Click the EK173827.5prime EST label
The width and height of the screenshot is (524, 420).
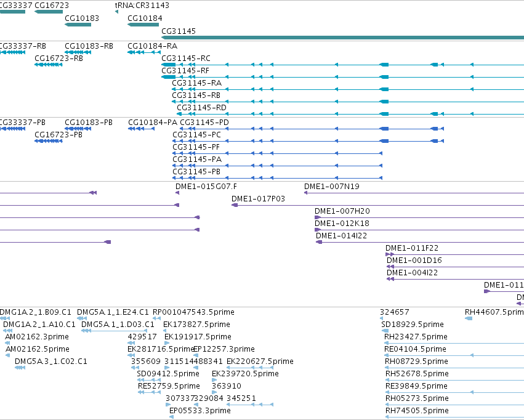(196, 325)
